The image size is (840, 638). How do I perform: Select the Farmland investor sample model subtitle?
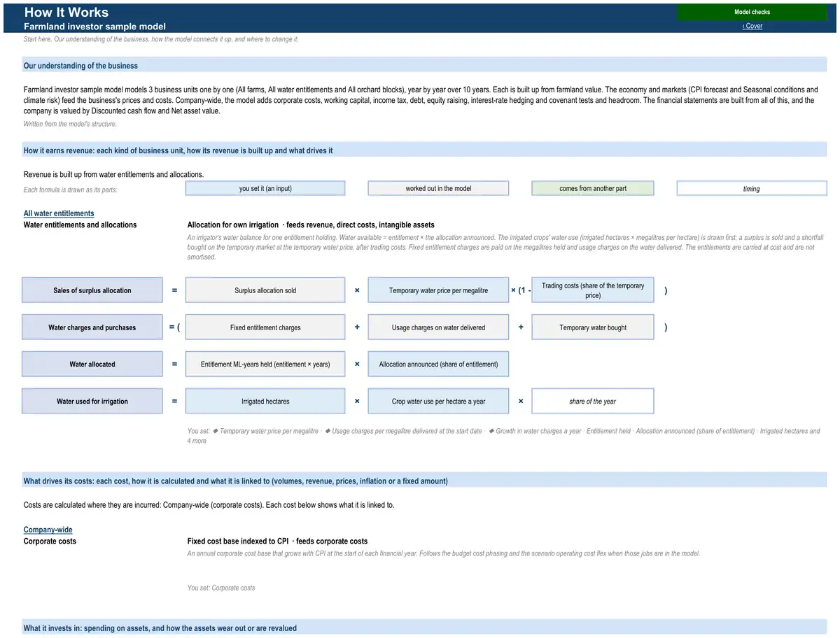pyautogui.click(x=94, y=27)
